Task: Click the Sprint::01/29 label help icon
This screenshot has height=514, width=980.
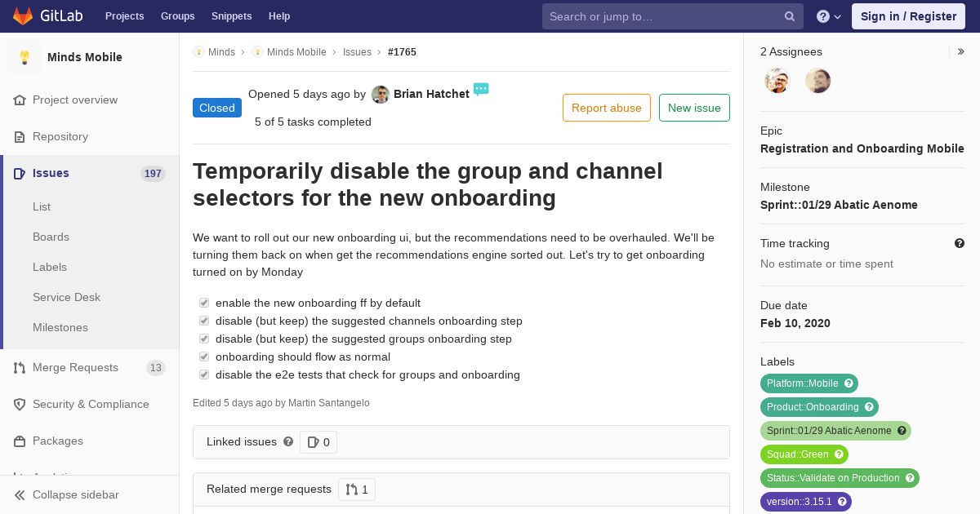Action: [x=902, y=431]
